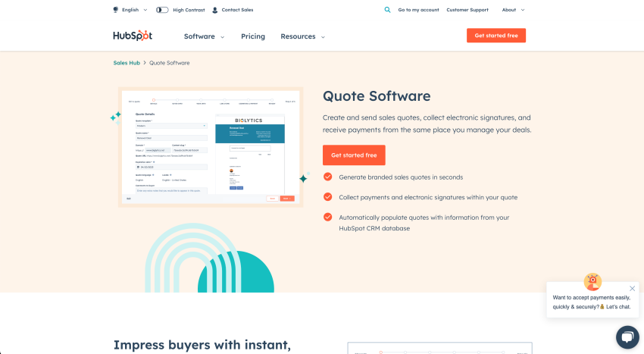644x354 pixels.
Task: Click Quote Software breadcrumb text
Action: tap(169, 63)
